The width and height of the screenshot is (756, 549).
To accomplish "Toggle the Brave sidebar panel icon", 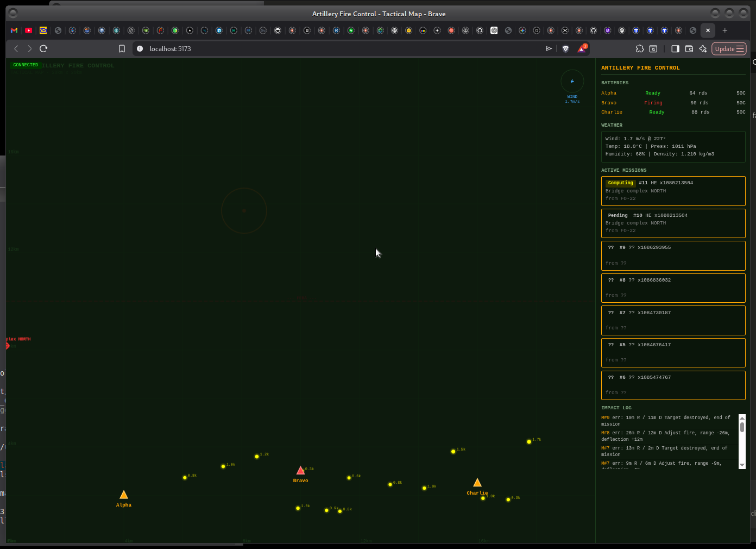I will click(x=675, y=48).
